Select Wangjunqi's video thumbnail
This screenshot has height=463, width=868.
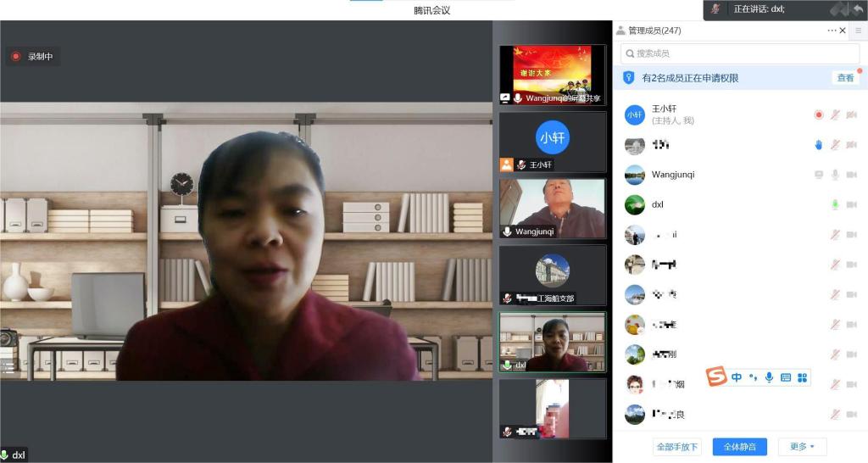click(552, 208)
